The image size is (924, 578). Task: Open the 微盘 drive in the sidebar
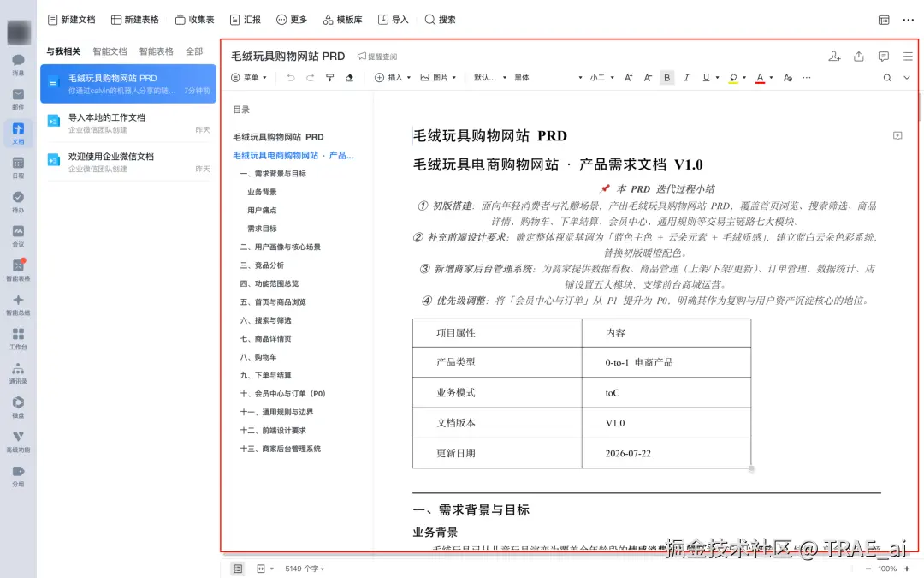(18, 407)
